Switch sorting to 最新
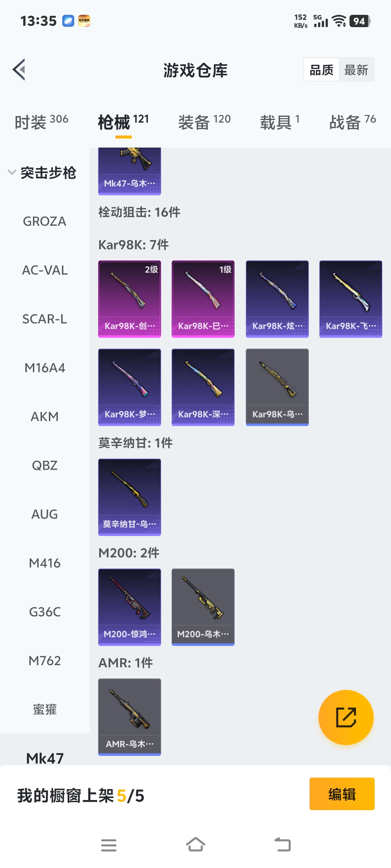This screenshot has height=868, width=391. pyautogui.click(x=356, y=70)
